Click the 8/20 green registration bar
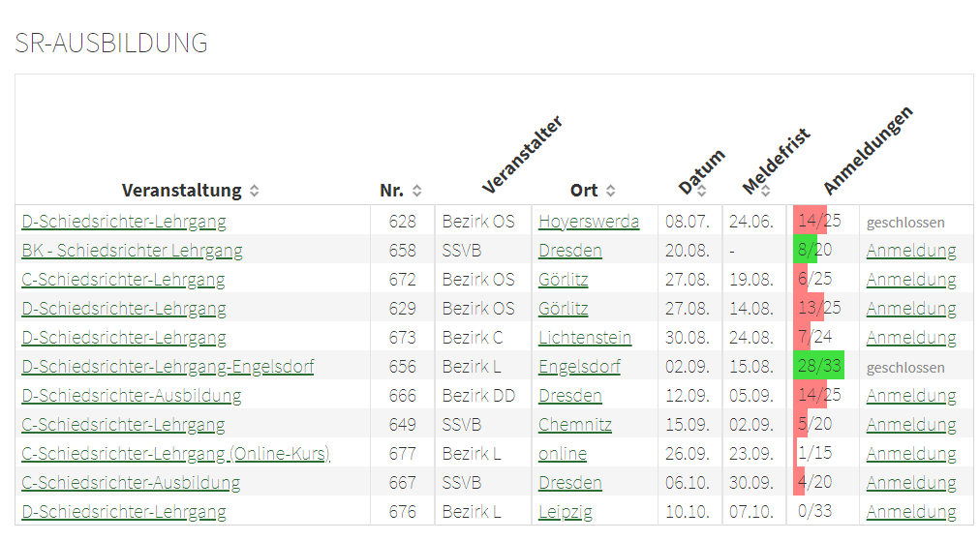The image size is (980, 541). click(805, 250)
